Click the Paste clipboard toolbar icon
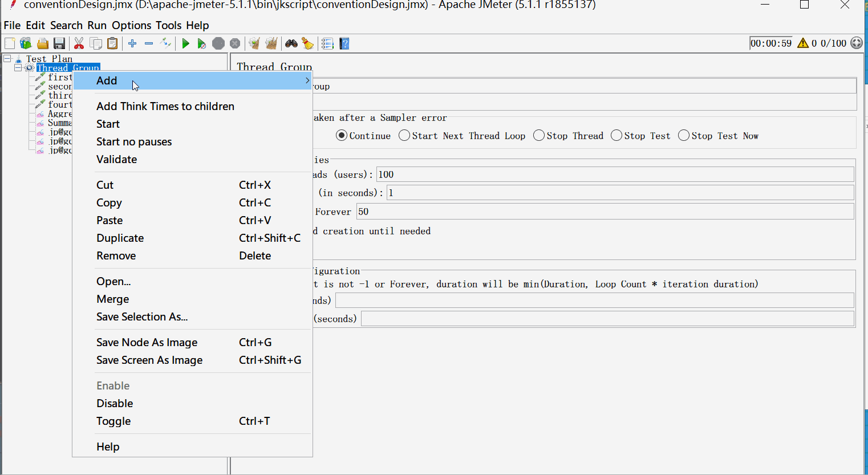Screen dimensions: 868x475 (x=112, y=43)
